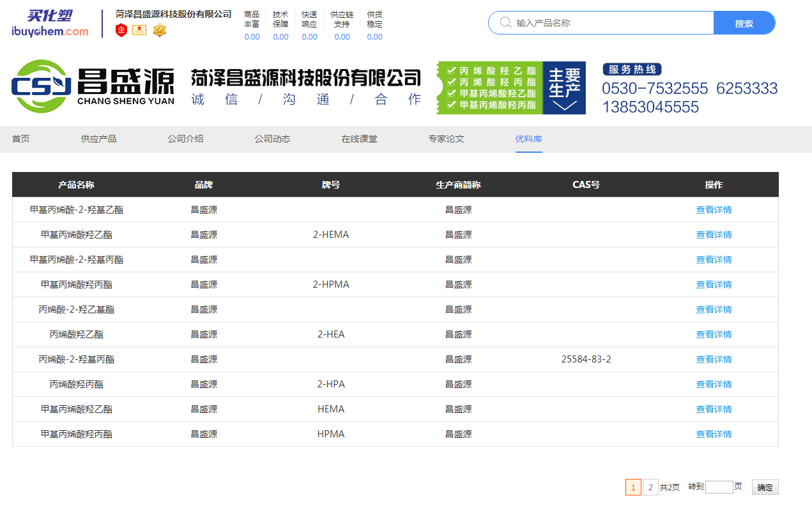Click the down arrow under 主要生产
This screenshot has width=812, height=514.
click(x=564, y=105)
